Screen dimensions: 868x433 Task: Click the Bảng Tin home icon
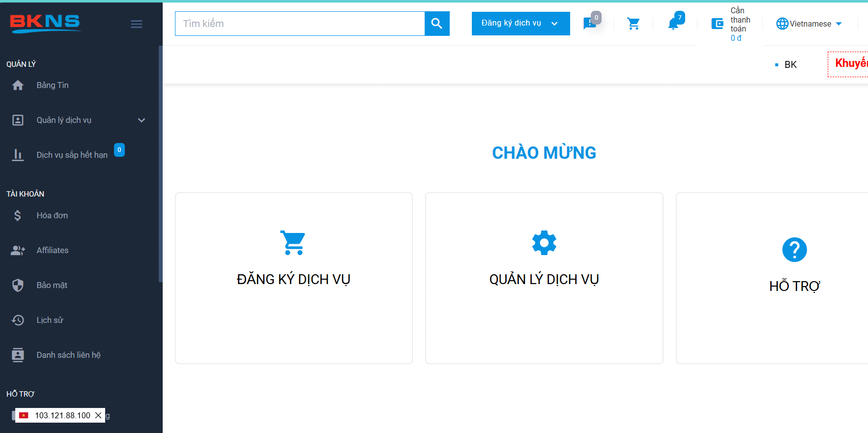coord(18,86)
